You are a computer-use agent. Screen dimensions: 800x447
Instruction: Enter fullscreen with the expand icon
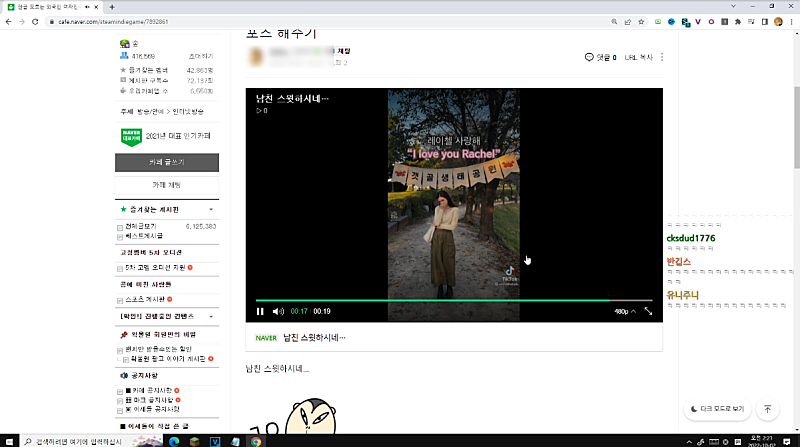648,311
